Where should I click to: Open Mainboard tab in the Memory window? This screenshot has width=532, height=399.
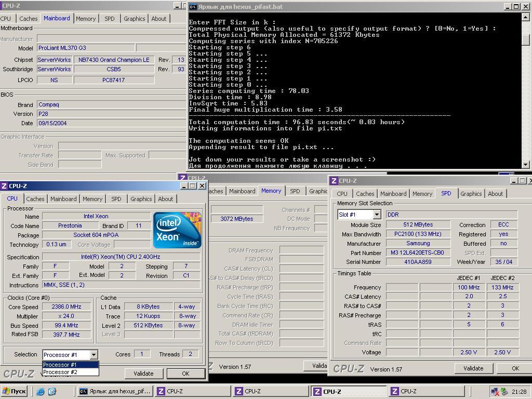(x=242, y=191)
